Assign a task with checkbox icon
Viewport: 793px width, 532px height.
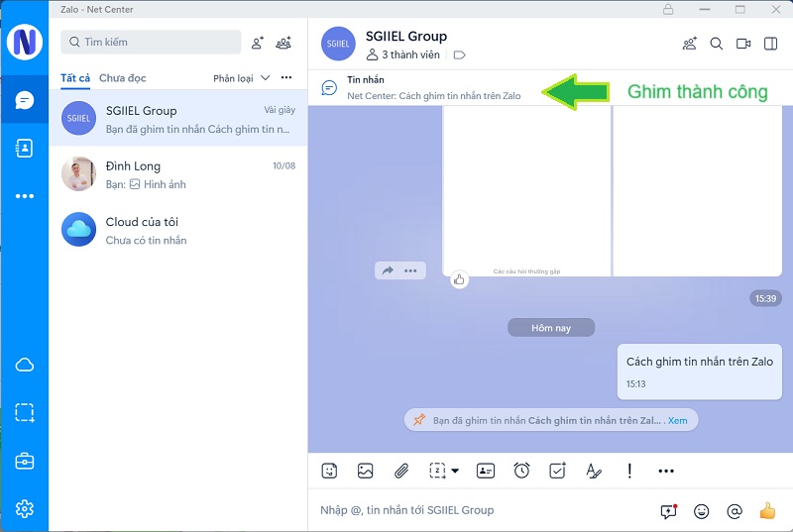[557, 471]
